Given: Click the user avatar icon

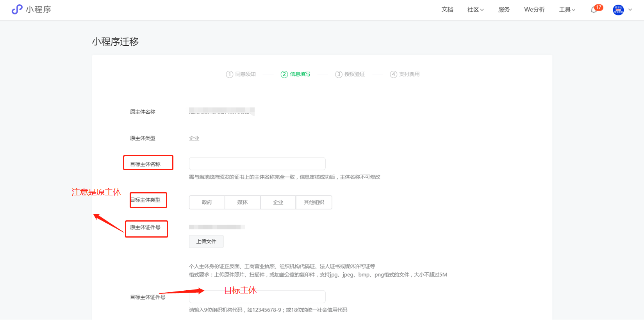Looking at the screenshot, I should (618, 10).
